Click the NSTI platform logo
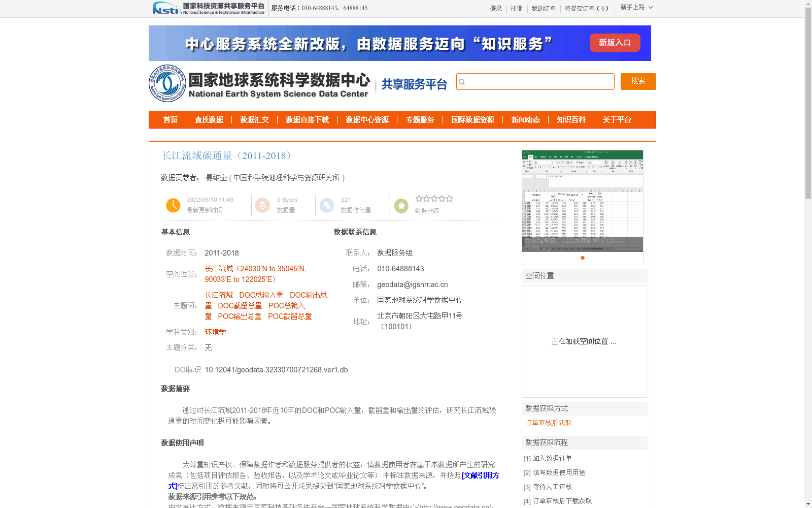The height and width of the screenshot is (508, 812). [x=209, y=8]
